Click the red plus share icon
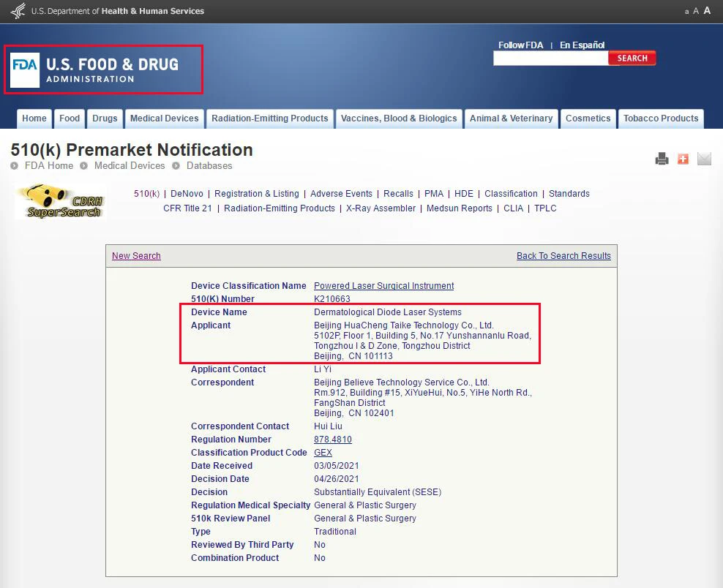Image resolution: width=723 pixels, height=588 pixels. coord(683,159)
